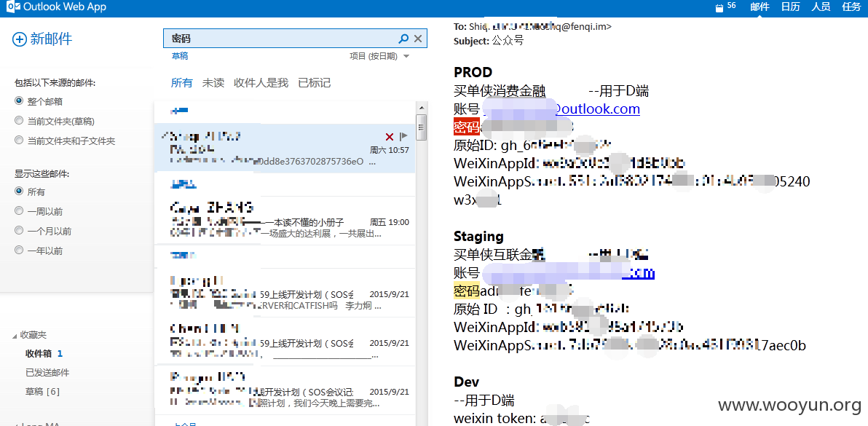
Task: Filter by 收件人是我
Action: (x=261, y=83)
